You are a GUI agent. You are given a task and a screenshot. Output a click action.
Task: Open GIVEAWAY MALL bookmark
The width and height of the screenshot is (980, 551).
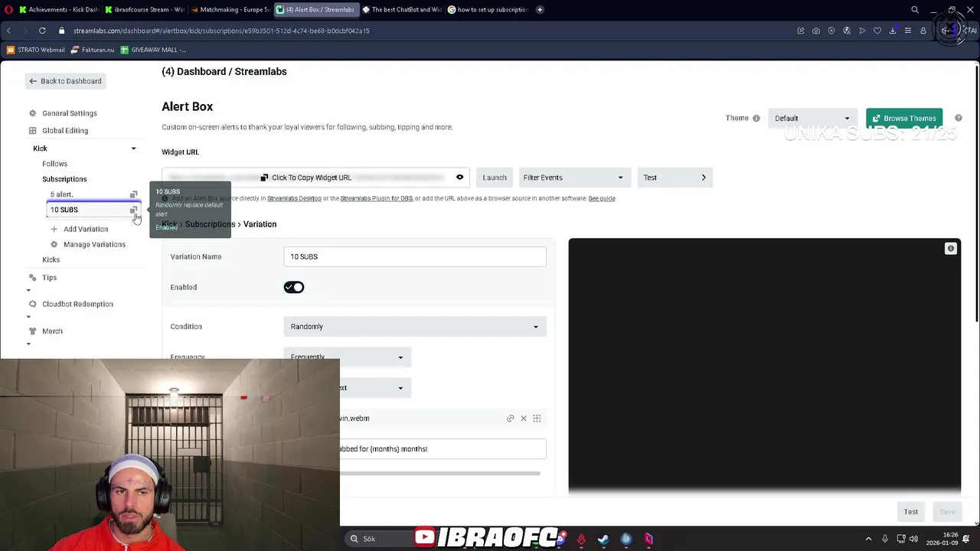click(x=153, y=50)
